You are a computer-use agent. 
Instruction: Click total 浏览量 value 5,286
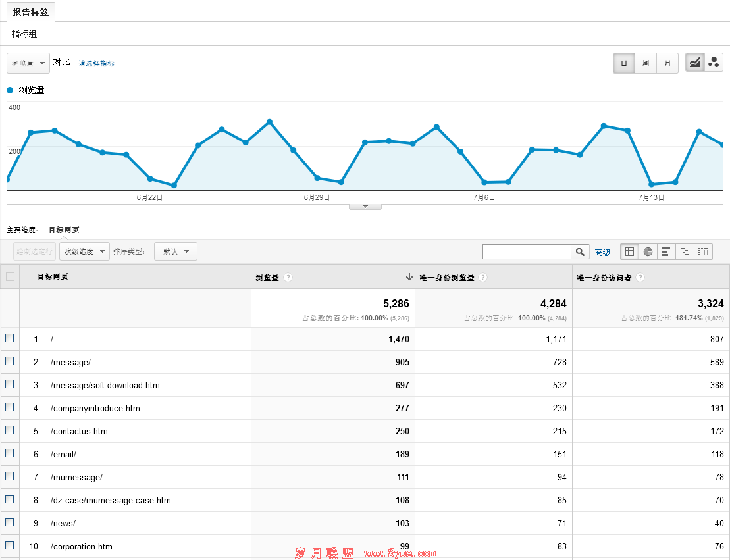click(x=396, y=304)
